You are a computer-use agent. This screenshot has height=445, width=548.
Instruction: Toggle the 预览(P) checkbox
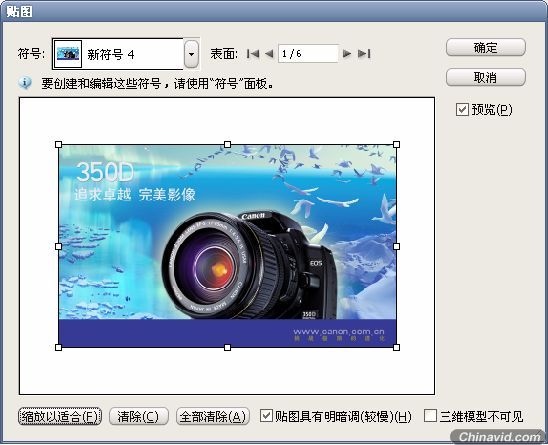click(x=462, y=109)
